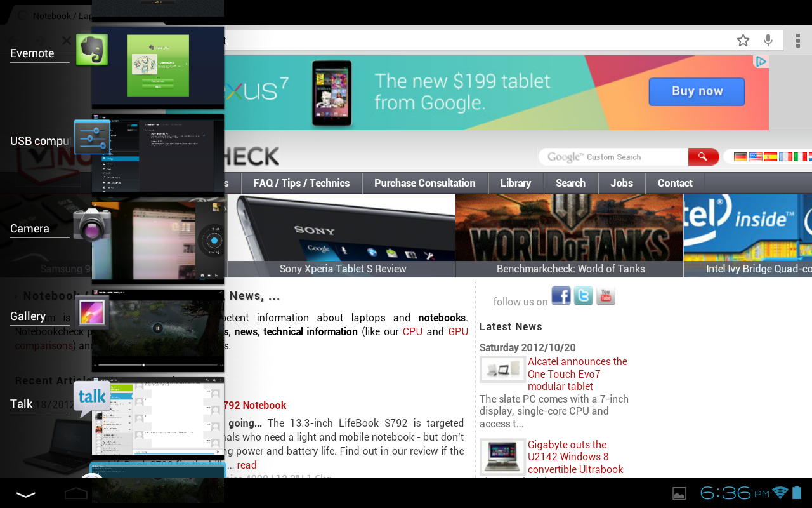This screenshot has width=812, height=508.
Task: Open Notebookcheck's YouTube icon
Action: coord(606,295)
